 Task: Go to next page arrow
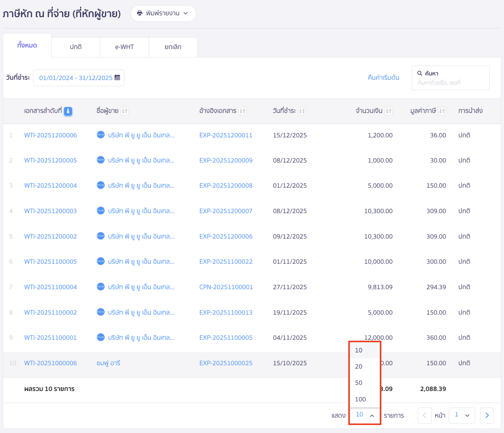[x=487, y=416]
